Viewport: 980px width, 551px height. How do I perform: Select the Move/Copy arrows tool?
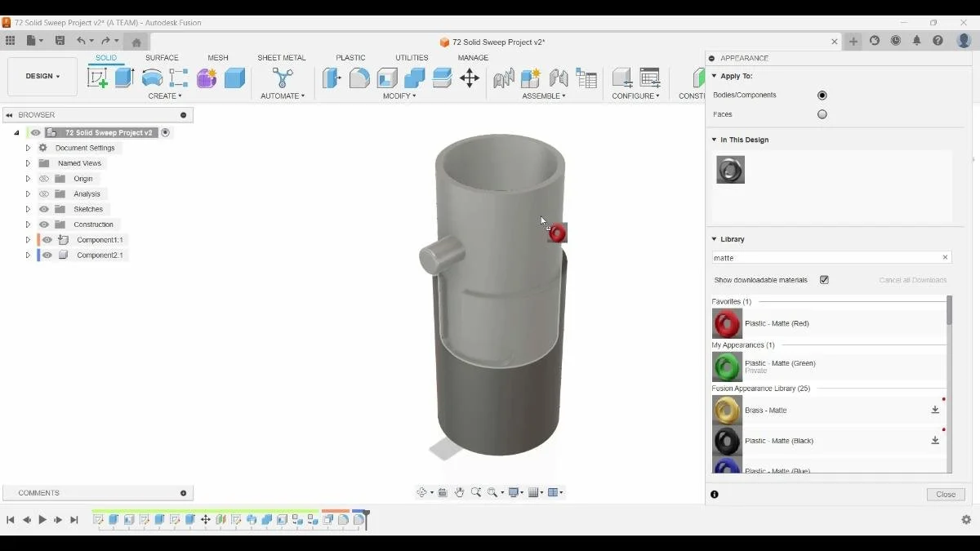coord(470,78)
